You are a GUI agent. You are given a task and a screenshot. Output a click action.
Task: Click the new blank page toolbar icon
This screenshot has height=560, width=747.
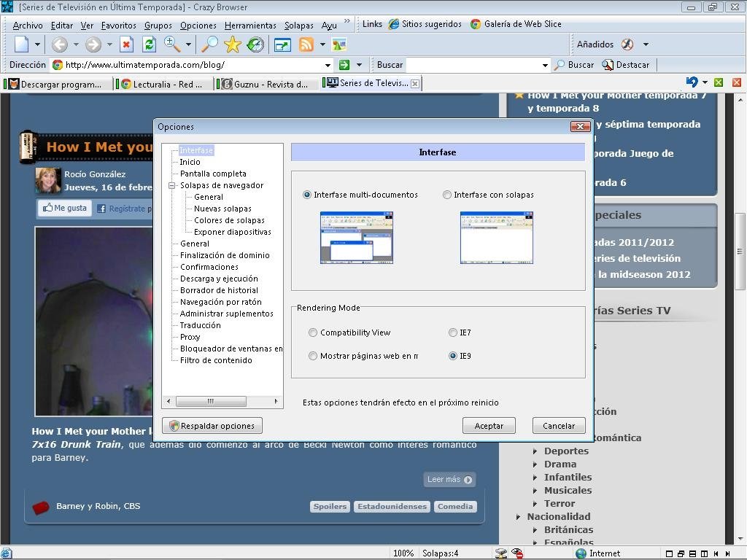tap(21, 44)
